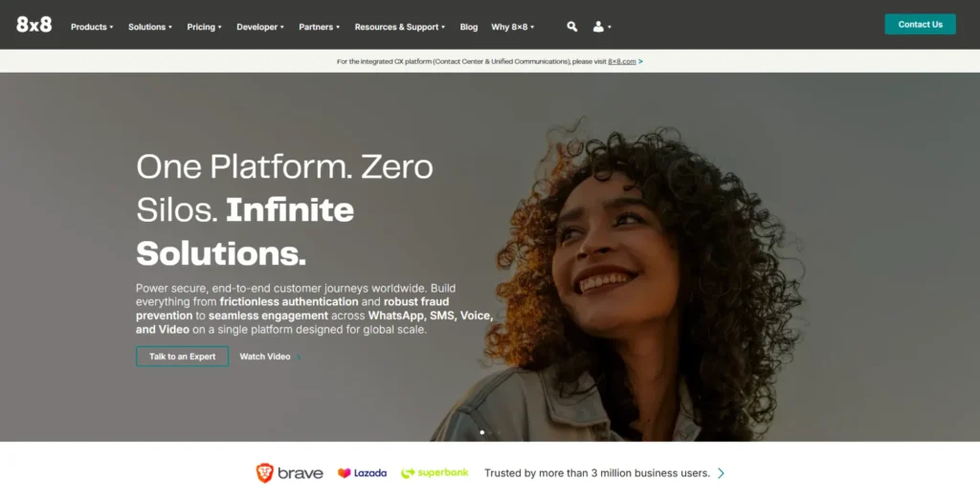Expand the Products dropdown menu
The image size is (980, 501).
pyautogui.click(x=92, y=27)
